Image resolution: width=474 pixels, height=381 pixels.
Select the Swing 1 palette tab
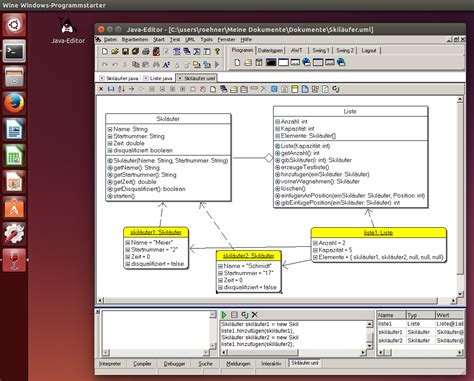321,51
